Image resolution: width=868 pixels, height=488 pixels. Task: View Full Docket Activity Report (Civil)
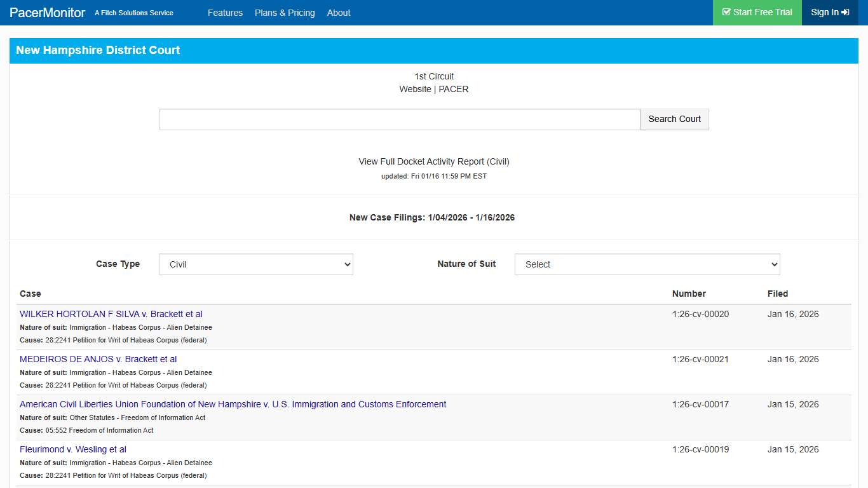click(433, 161)
